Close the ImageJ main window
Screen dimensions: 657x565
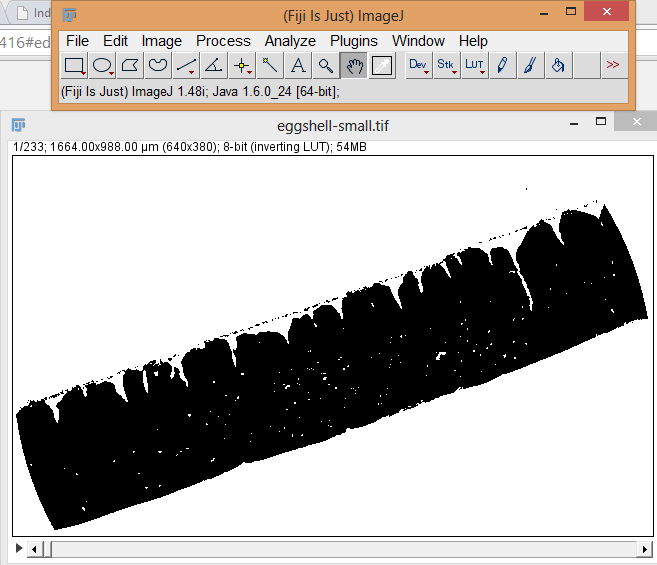pyautogui.click(x=606, y=12)
